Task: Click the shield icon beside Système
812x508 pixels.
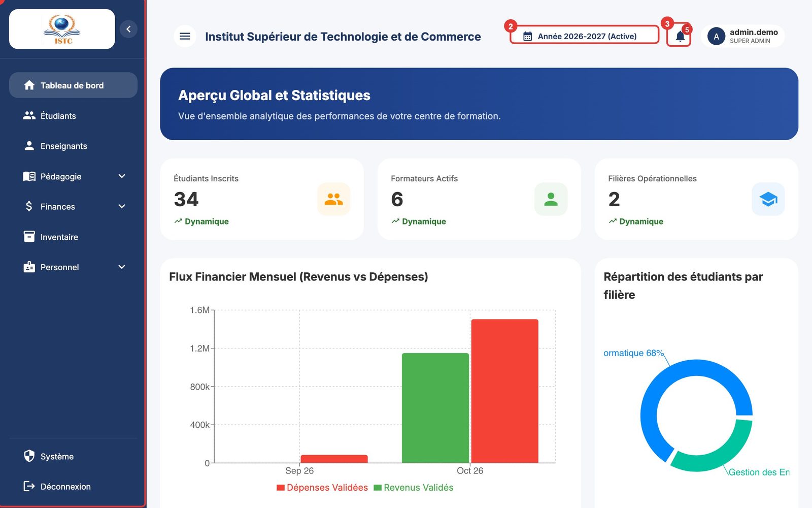Action: click(29, 456)
